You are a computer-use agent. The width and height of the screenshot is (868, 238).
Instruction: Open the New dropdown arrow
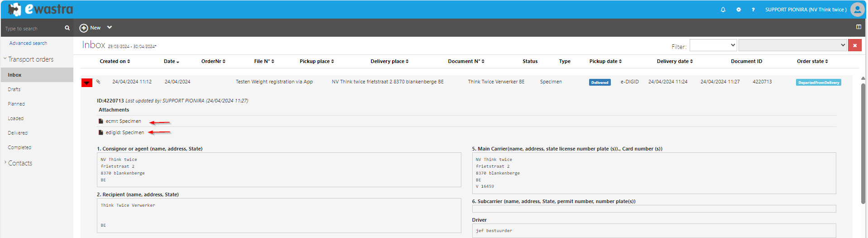pos(110,28)
